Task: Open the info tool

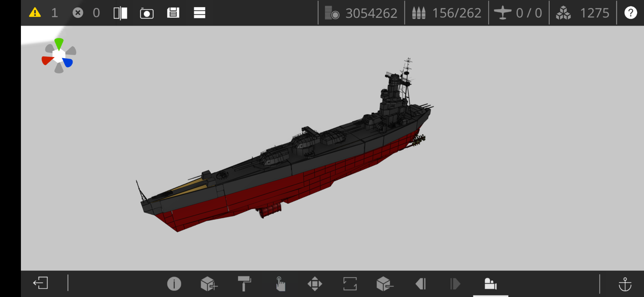Action: (x=174, y=284)
